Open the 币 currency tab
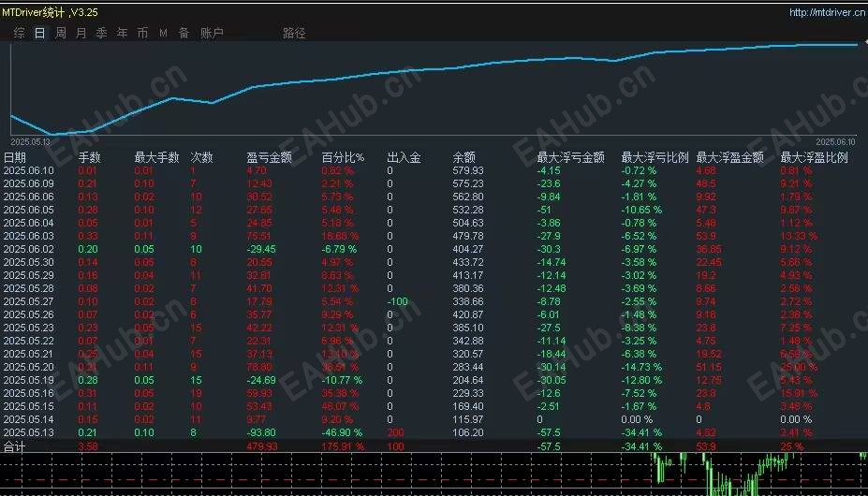The image size is (868, 496). [x=143, y=33]
